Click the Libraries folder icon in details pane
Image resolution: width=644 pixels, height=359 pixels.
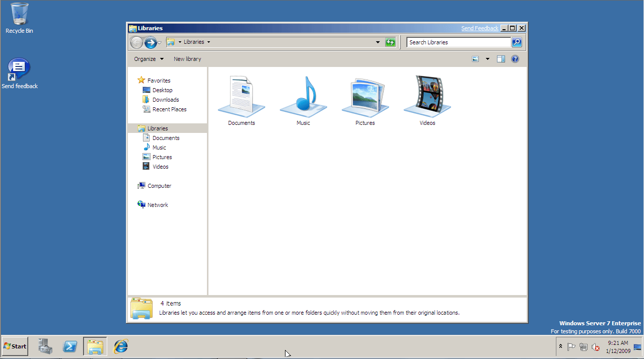(x=141, y=308)
